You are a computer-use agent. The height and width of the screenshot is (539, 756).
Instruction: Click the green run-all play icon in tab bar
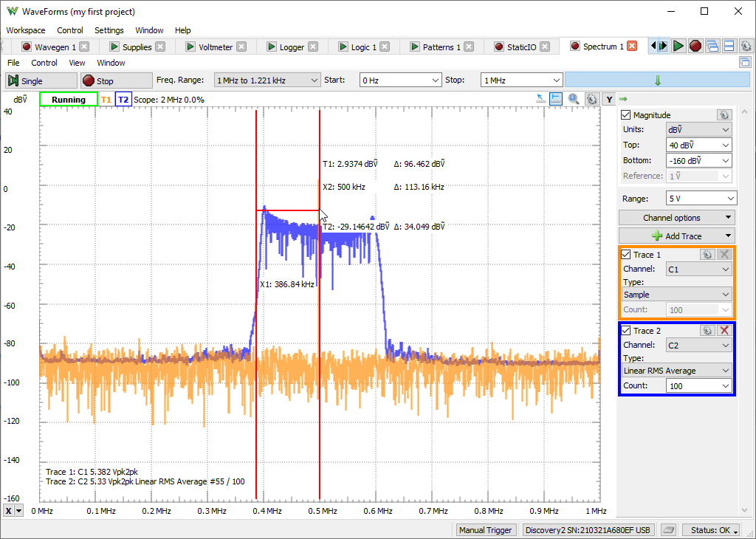tap(678, 47)
